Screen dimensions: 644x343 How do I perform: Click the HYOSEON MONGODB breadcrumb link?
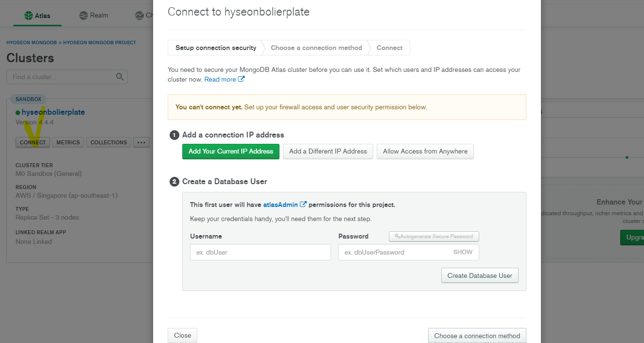point(31,43)
